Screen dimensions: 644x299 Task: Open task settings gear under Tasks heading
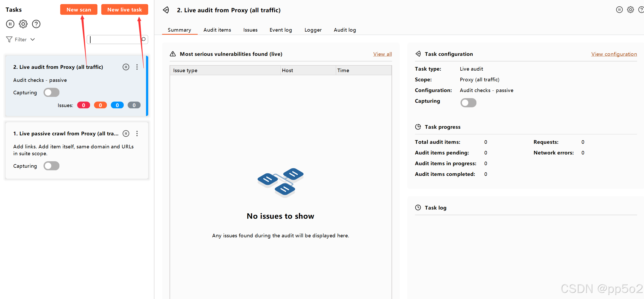23,24
